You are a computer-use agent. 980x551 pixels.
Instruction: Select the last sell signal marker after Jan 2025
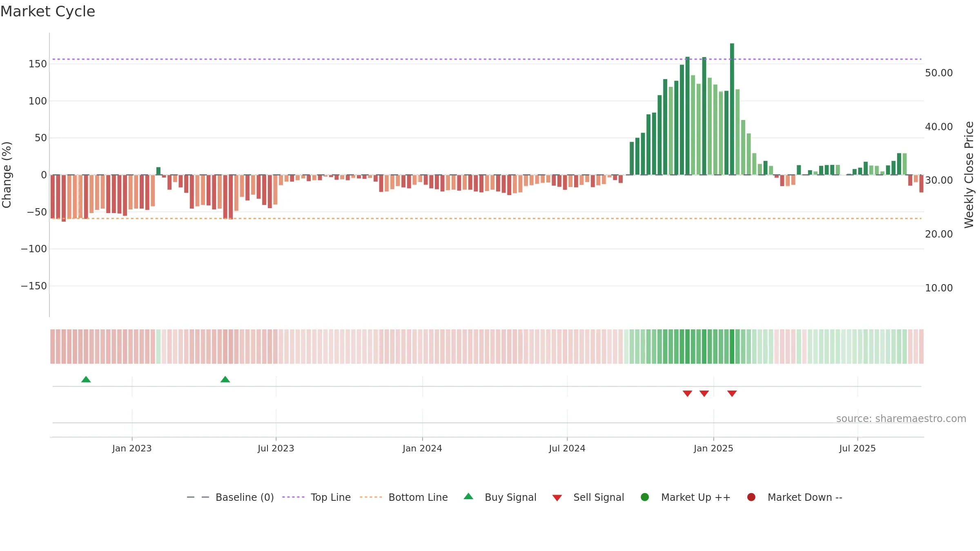[x=732, y=393]
